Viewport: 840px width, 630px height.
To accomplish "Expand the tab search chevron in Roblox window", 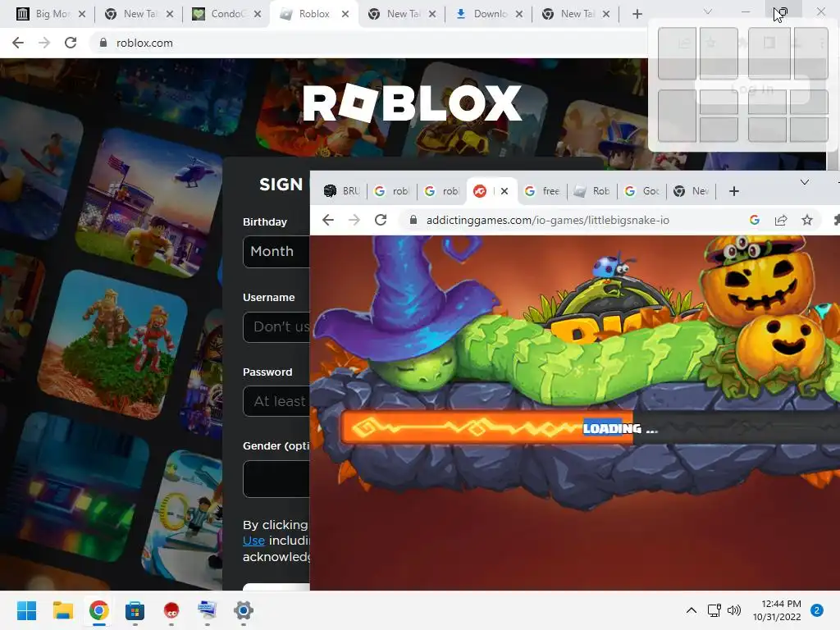I will [x=708, y=11].
